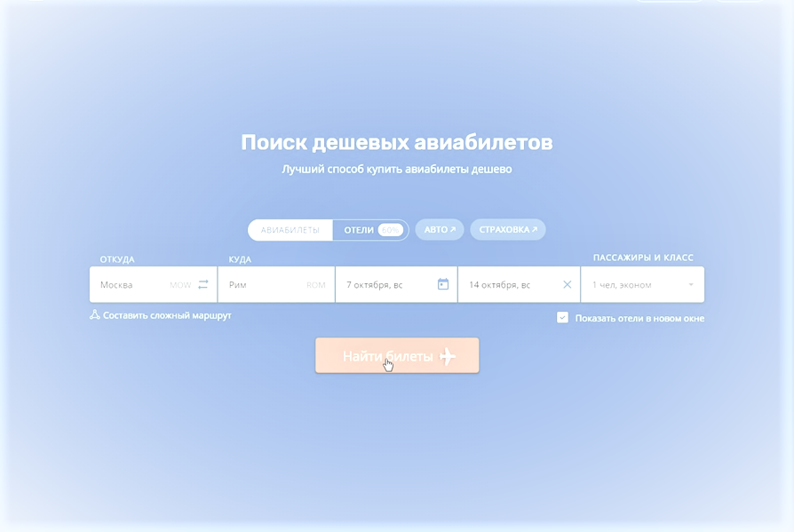
Task: Click the heading 'Поиск дешевых авиабилетов'
Action: [397, 142]
